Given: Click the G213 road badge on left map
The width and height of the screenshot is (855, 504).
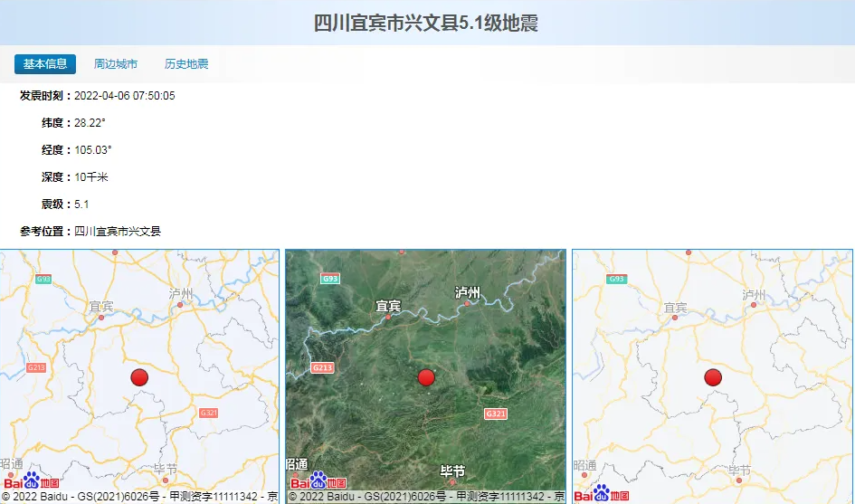Looking at the screenshot, I should [36, 367].
